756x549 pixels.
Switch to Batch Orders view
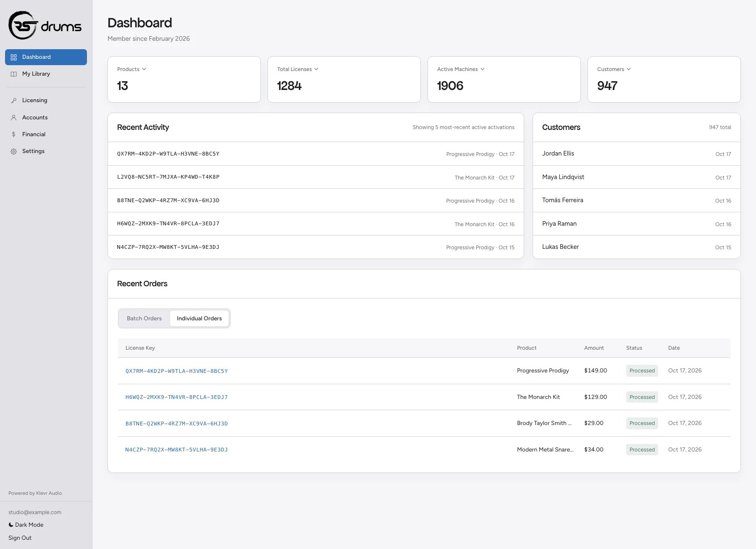(x=144, y=318)
